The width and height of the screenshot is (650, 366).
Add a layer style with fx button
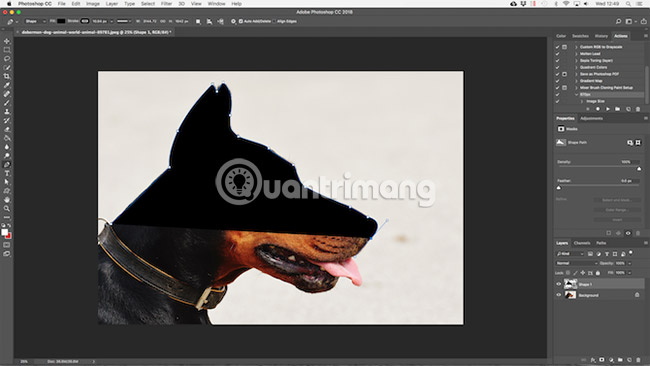click(593, 360)
